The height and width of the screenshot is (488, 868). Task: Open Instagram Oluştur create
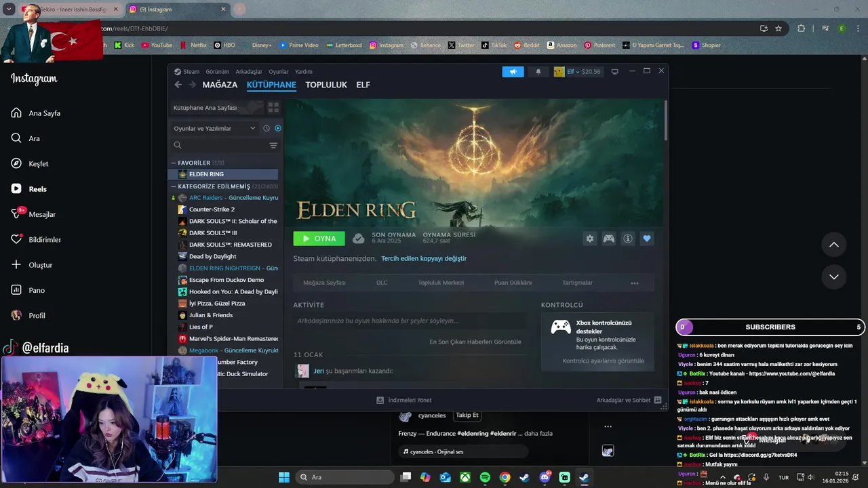[x=32, y=265]
